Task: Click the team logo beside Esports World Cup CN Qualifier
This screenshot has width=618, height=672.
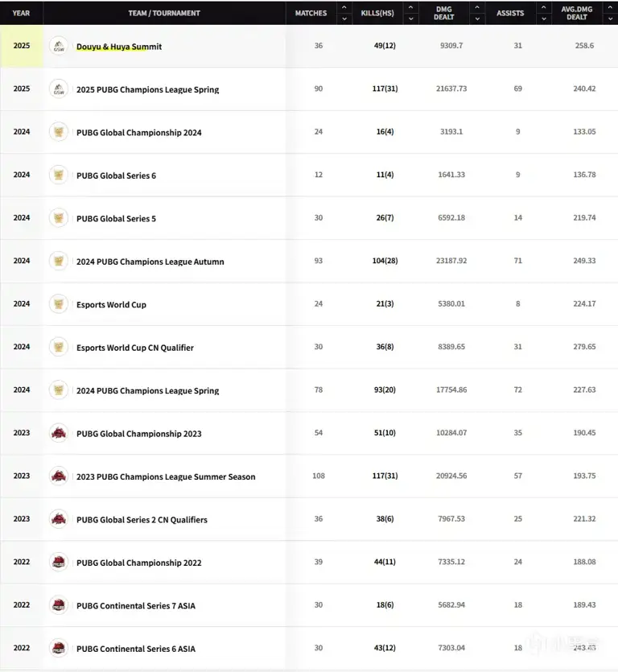Action: pos(59,347)
